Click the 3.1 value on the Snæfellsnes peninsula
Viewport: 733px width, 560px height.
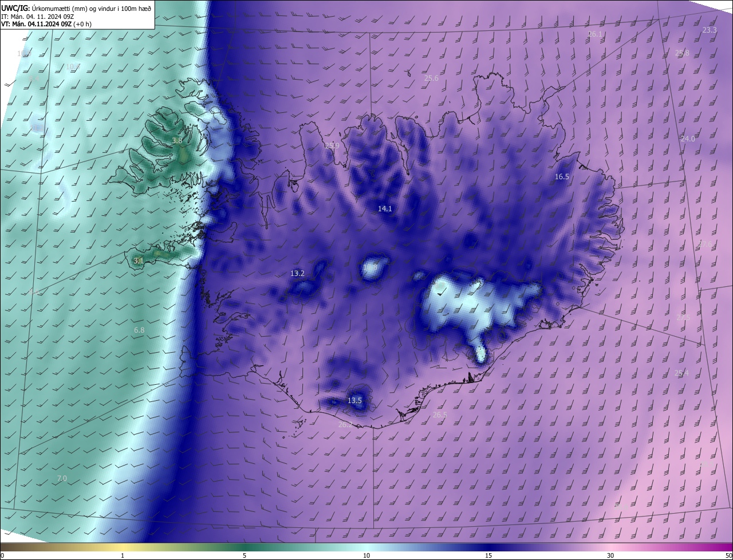[x=139, y=261]
